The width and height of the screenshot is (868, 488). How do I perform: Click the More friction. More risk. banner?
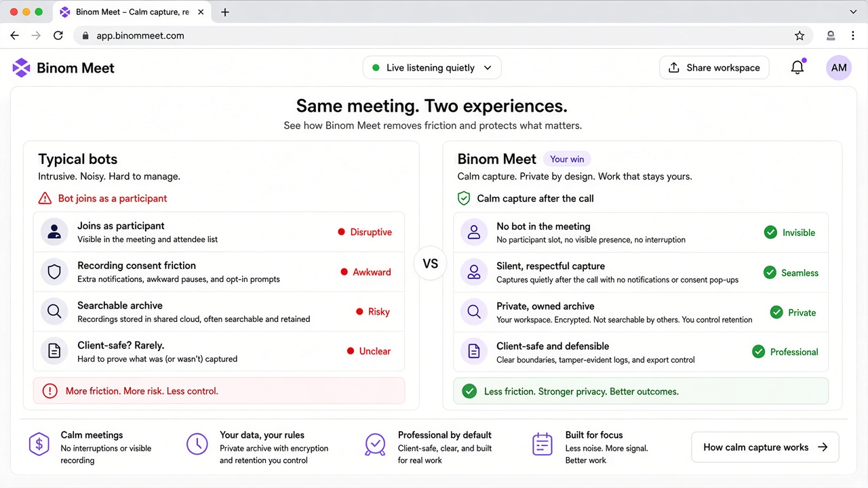pos(219,391)
